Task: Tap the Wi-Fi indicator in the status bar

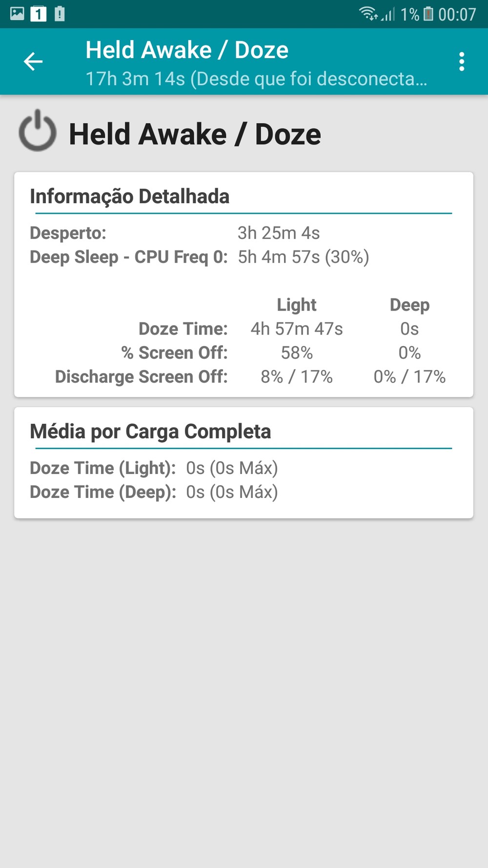Action: (368, 14)
